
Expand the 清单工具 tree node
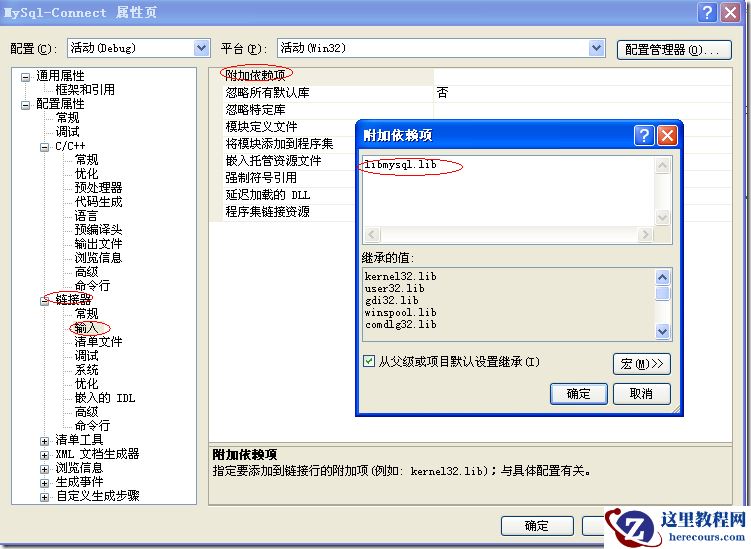(x=45, y=441)
